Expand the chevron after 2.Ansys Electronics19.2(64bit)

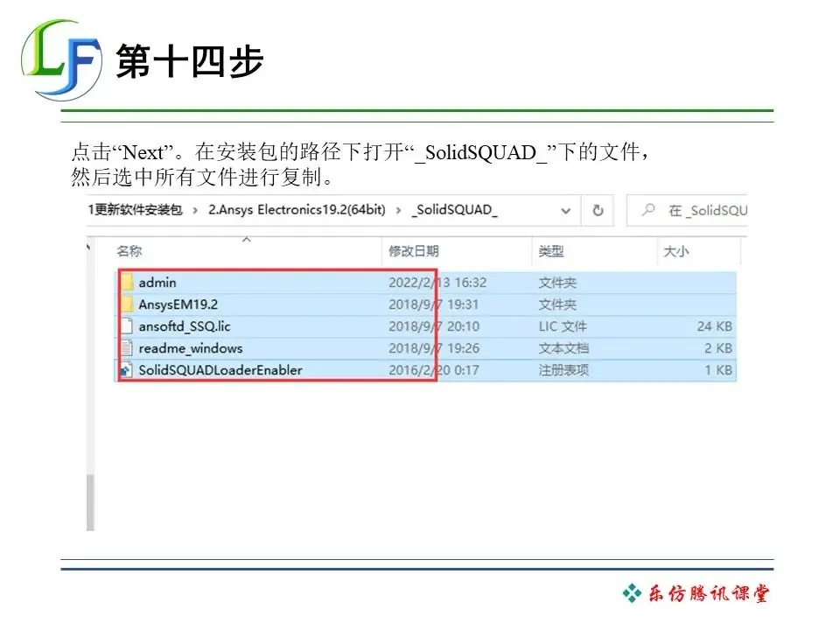coord(398,211)
